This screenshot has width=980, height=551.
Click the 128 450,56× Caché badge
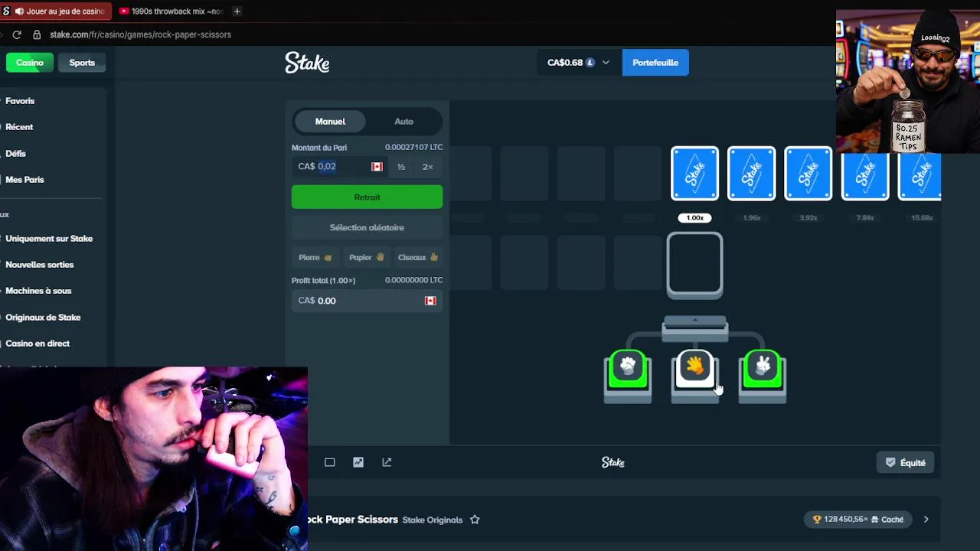tap(858, 520)
